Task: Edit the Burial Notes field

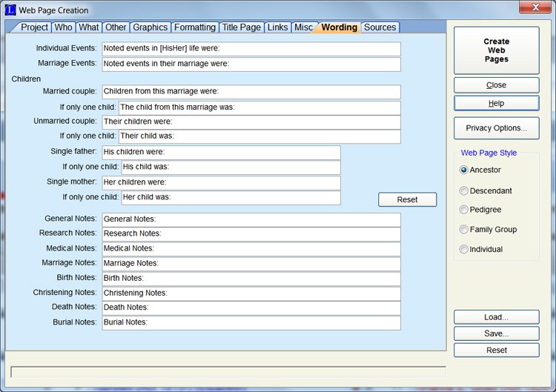Action: click(251, 323)
